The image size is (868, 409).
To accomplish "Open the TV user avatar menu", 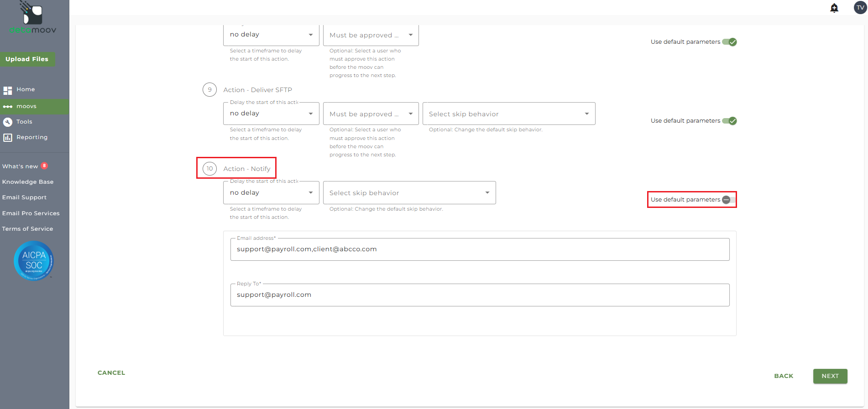I will (x=860, y=8).
